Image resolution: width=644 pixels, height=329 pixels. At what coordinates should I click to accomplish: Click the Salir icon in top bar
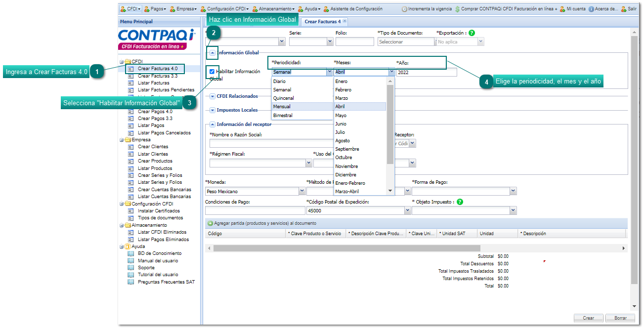coord(624,9)
